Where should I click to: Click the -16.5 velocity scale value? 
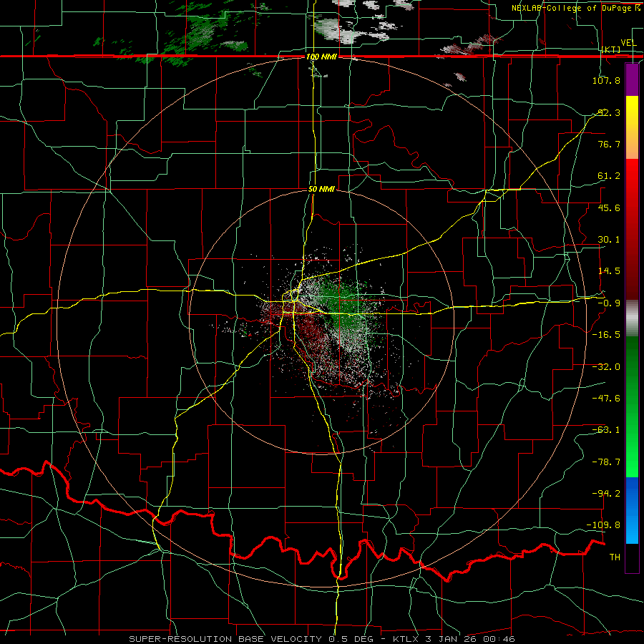pos(606,334)
